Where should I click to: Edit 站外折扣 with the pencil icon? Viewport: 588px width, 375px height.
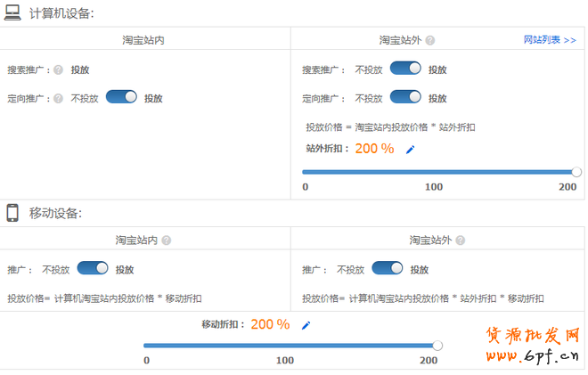point(411,150)
